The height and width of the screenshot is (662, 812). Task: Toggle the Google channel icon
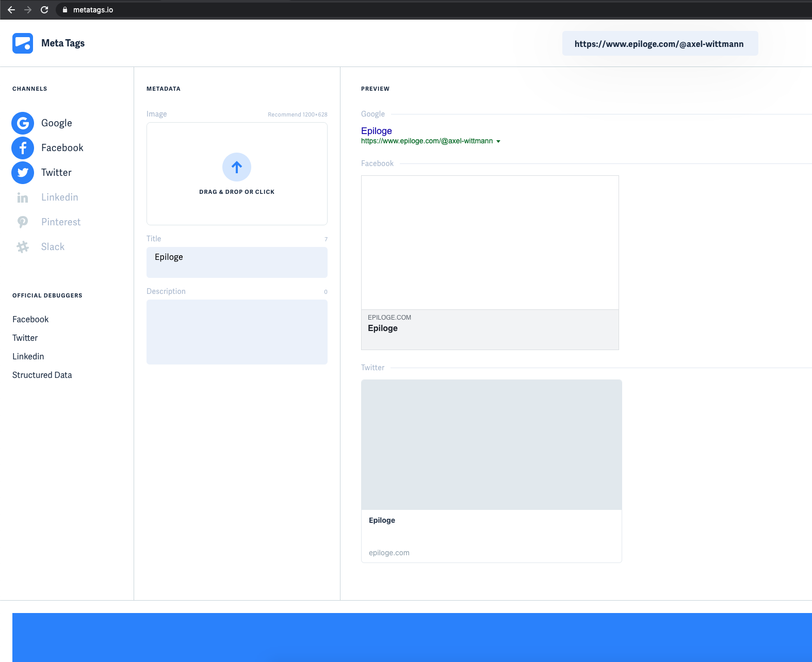[23, 123]
